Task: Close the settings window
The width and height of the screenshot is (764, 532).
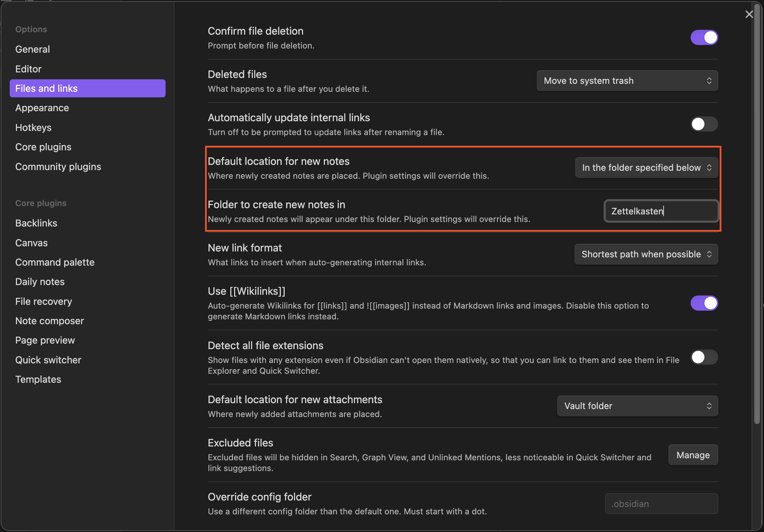Action: (749, 14)
